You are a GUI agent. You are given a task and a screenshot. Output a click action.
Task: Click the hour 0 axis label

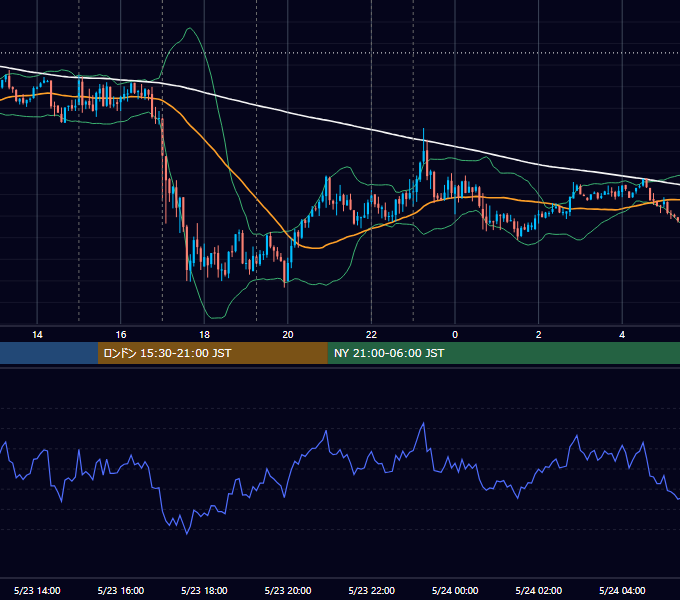[455, 335]
